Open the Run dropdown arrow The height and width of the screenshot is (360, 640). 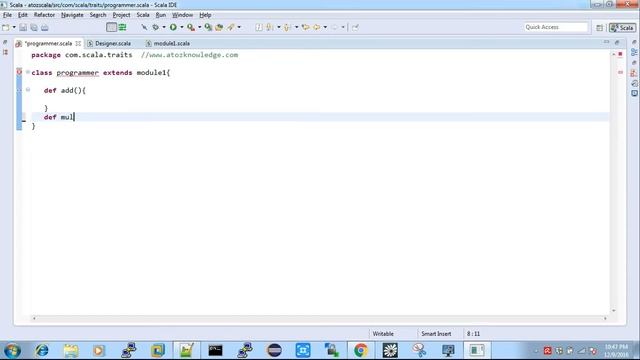(x=182, y=27)
